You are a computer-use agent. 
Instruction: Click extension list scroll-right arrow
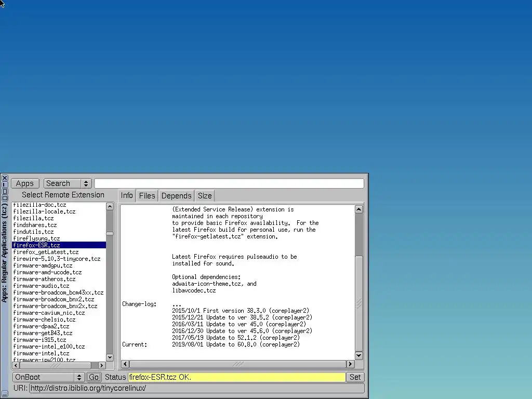click(x=101, y=365)
